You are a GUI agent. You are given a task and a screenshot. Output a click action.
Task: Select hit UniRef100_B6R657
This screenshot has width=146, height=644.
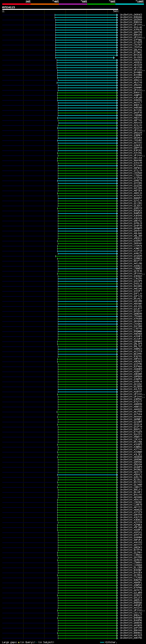[131, 198]
